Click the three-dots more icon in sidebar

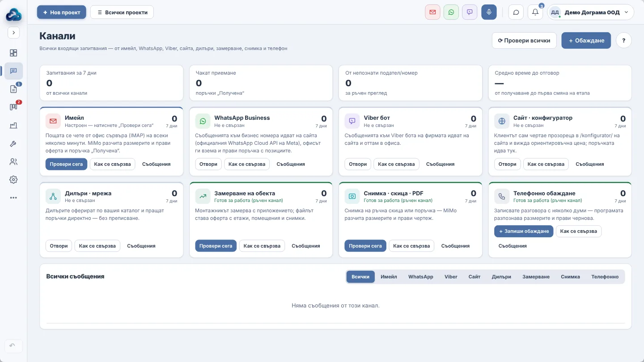coord(13,198)
